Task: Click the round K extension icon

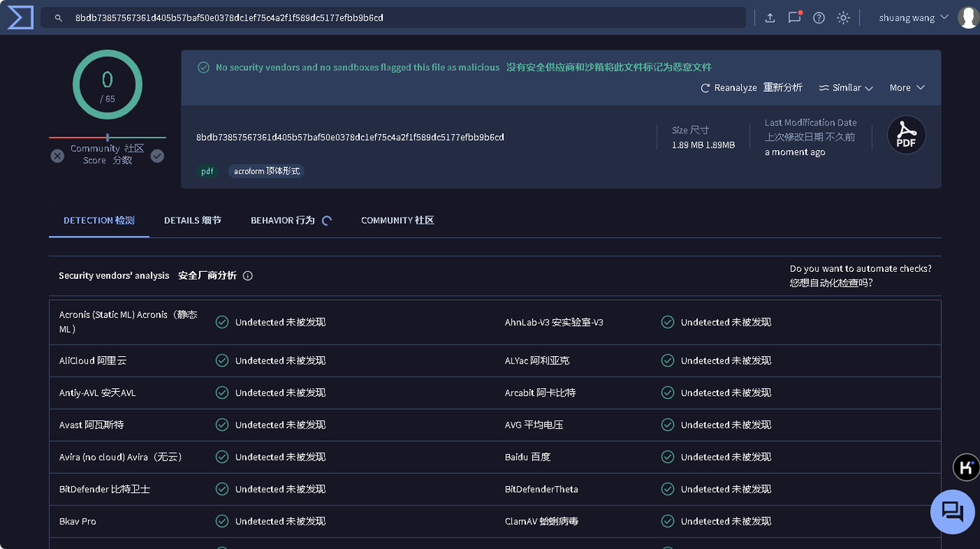Action: (966, 466)
